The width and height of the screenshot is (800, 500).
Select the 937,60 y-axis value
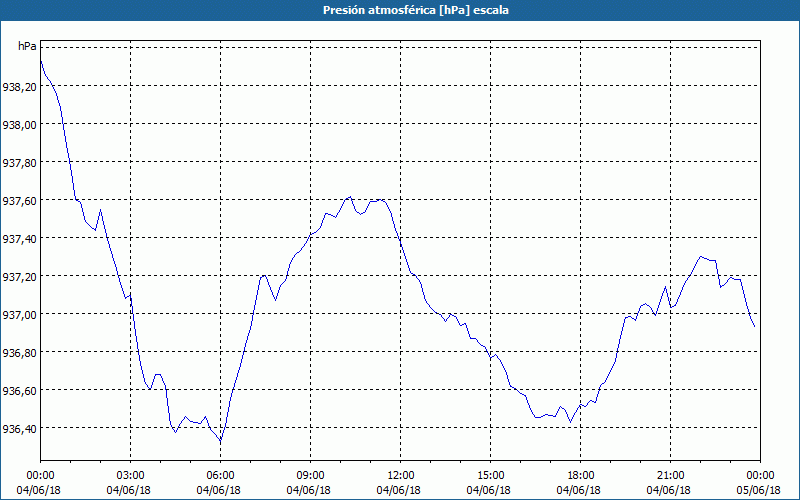coord(19,201)
